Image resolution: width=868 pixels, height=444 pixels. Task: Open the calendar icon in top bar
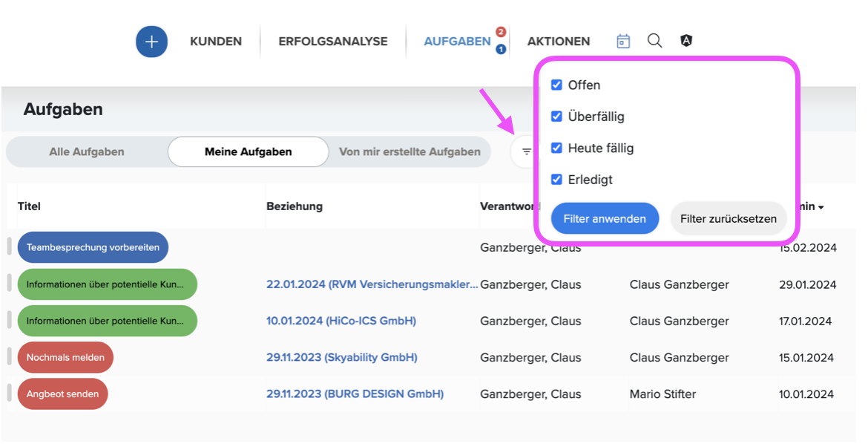623,41
